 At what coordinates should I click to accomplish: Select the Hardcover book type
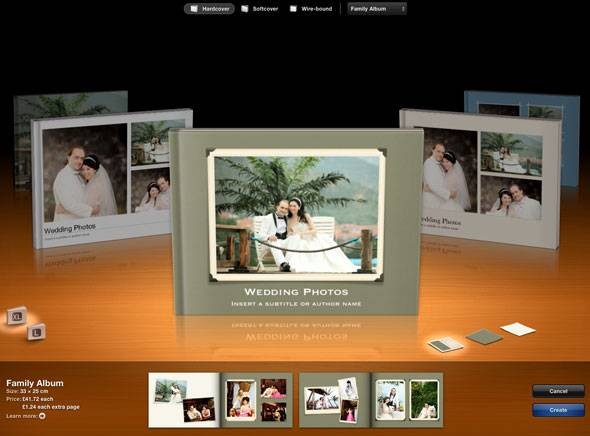(209, 9)
